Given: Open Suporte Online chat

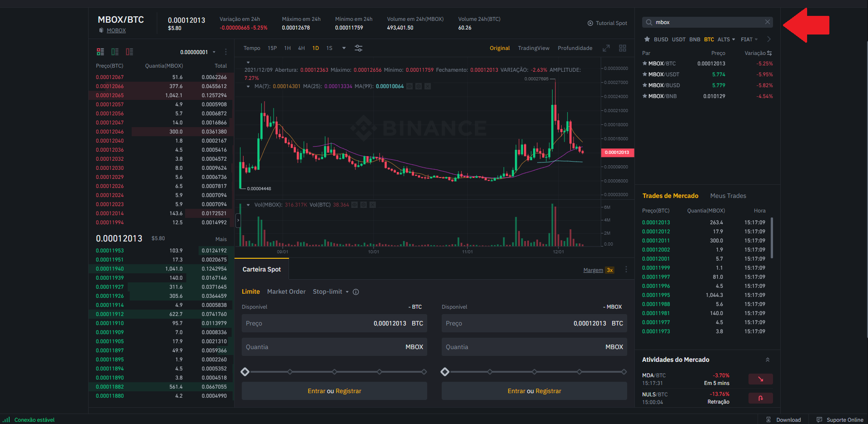Looking at the screenshot, I should [x=840, y=420].
